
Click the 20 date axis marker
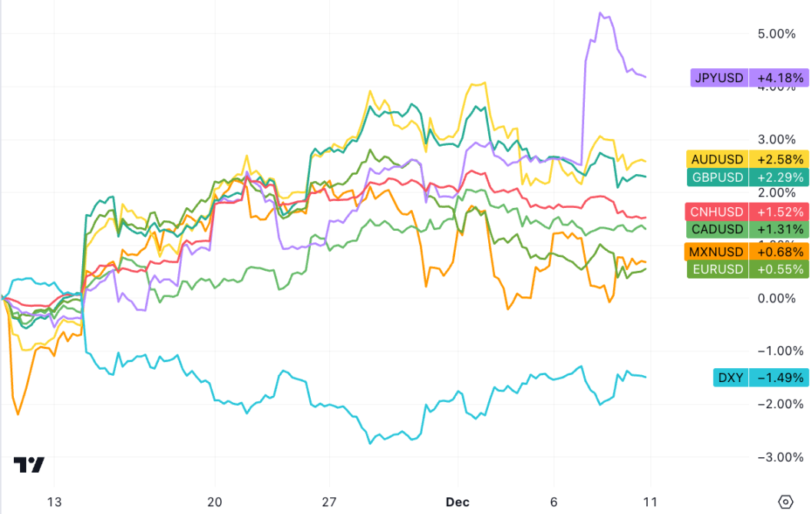pyautogui.click(x=215, y=502)
